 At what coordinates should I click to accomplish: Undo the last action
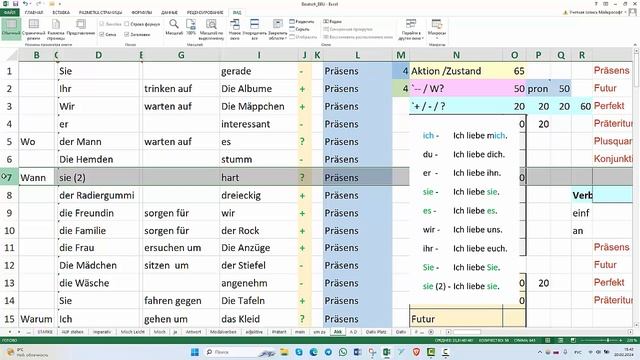pos(25,4)
